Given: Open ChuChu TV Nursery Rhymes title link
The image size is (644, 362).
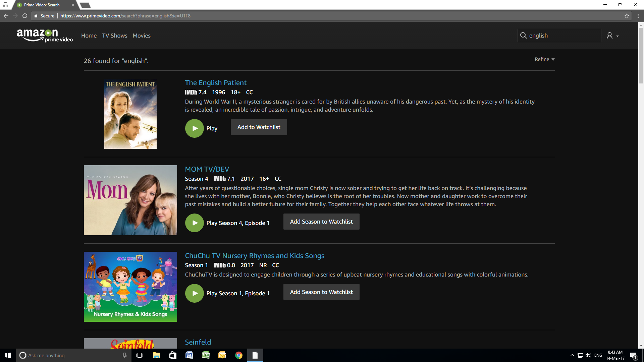Looking at the screenshot, I should [255, 256].
